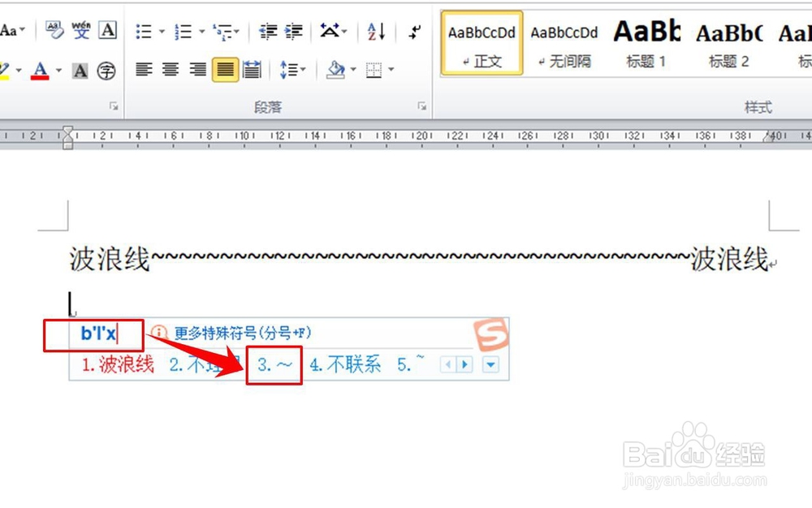Apply paragraph shading paint bucket

coord(335,69)
